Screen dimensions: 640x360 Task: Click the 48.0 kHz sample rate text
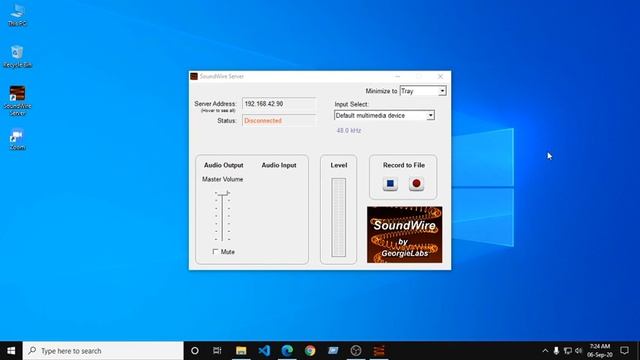coord(349,131)
